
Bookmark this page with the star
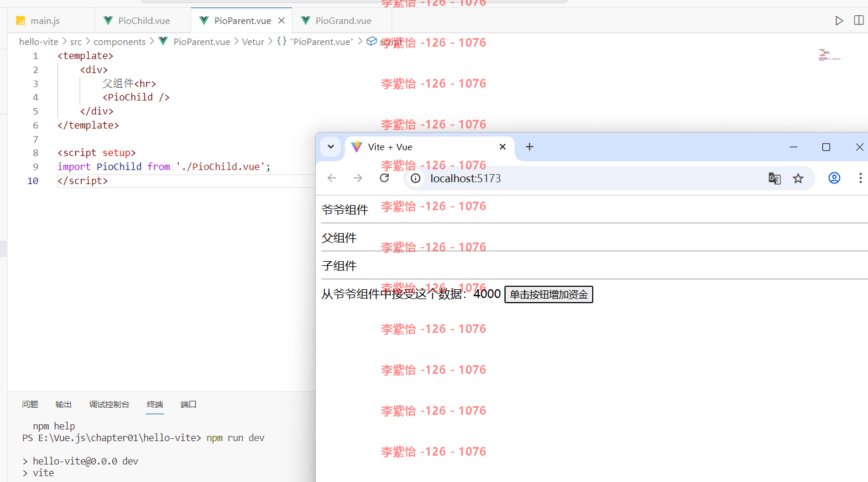click(x=798, y=178)
